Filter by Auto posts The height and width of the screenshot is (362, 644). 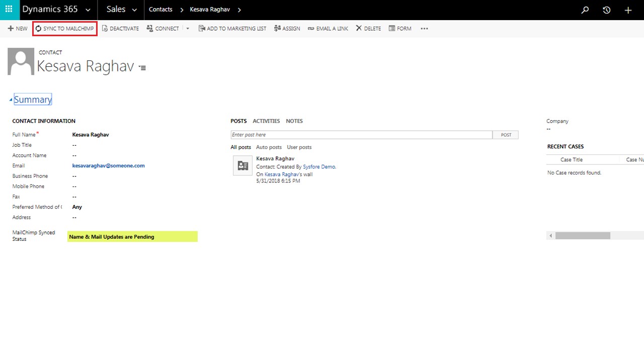point(269,147)
